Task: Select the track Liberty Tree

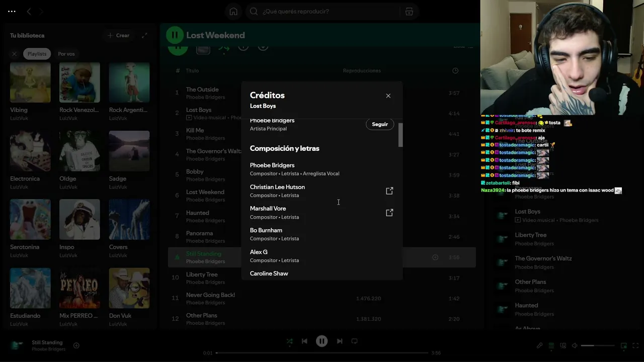Action: pos(202,275)
